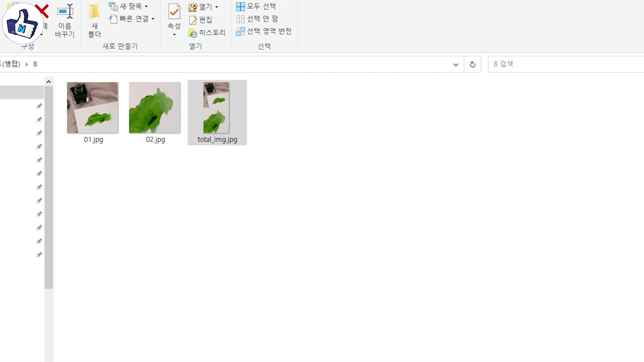Screen dimensions: 644x362
Task: Click Select None (선택 안 함)
Action: tap(257, 19)
